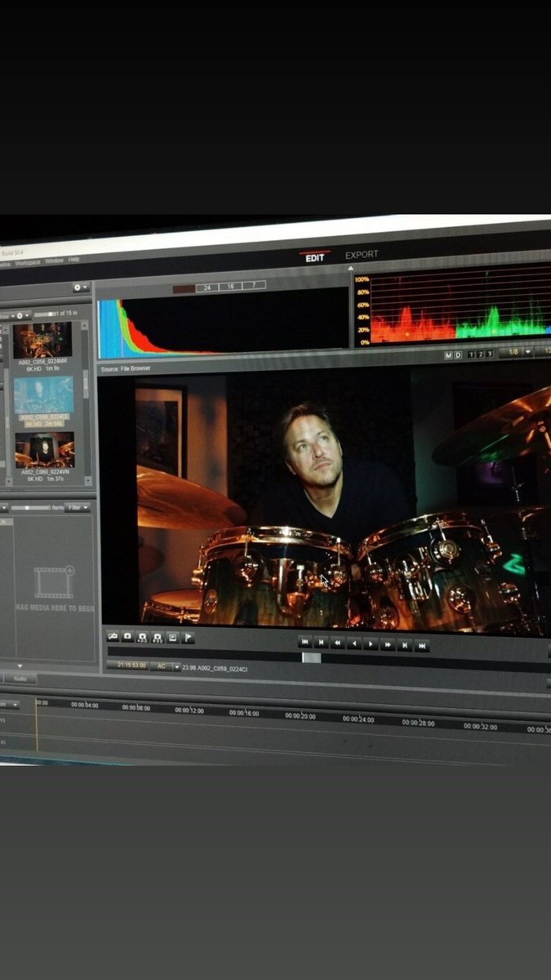Click the fast forward transport button
This screenshot has height=980, width=551.
pos(389,645)
